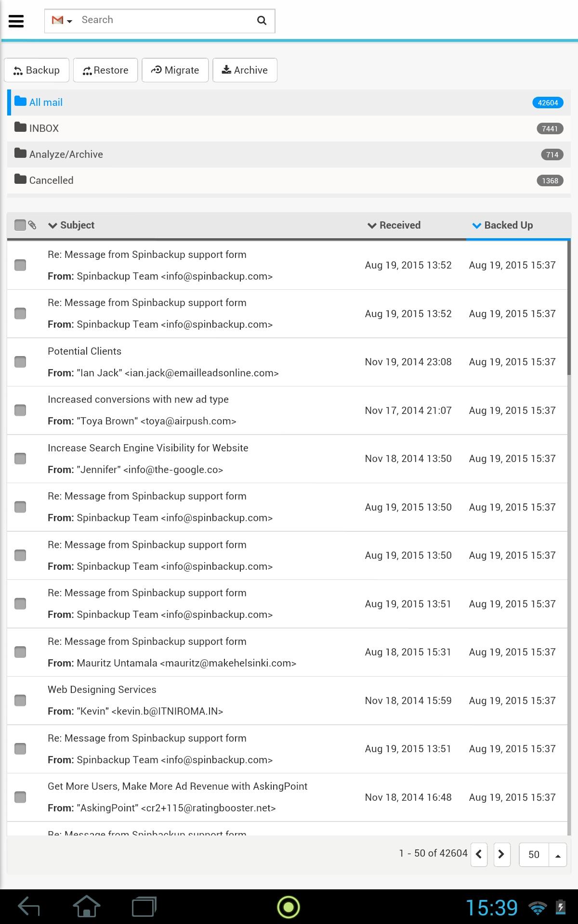The width and height of the screenshot is (578, 924).
Task: Tap the Android back arrow
Action: [x=29, y=907]
